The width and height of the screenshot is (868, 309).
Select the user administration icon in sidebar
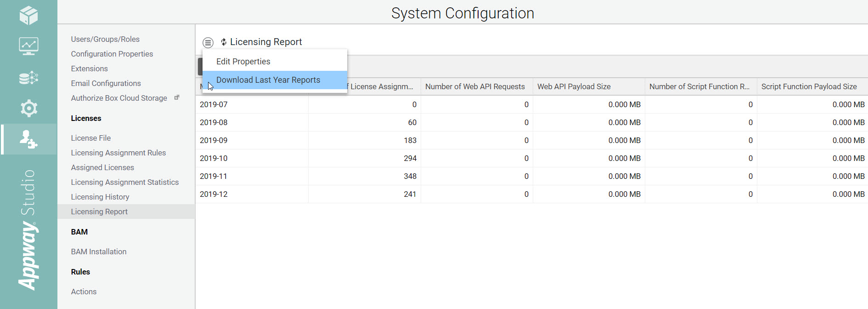(28, 139)
